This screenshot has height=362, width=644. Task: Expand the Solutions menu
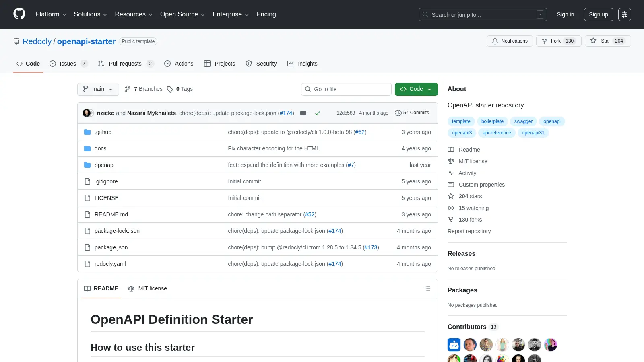point(91,14)
